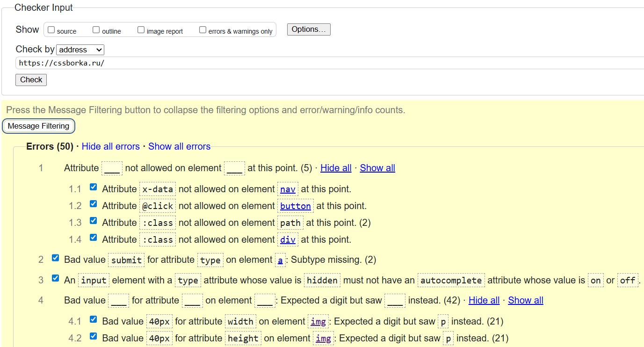The height and width of the screenshot is (347, 644).
Task: Click the URL address input field
Action: (327, 63)
